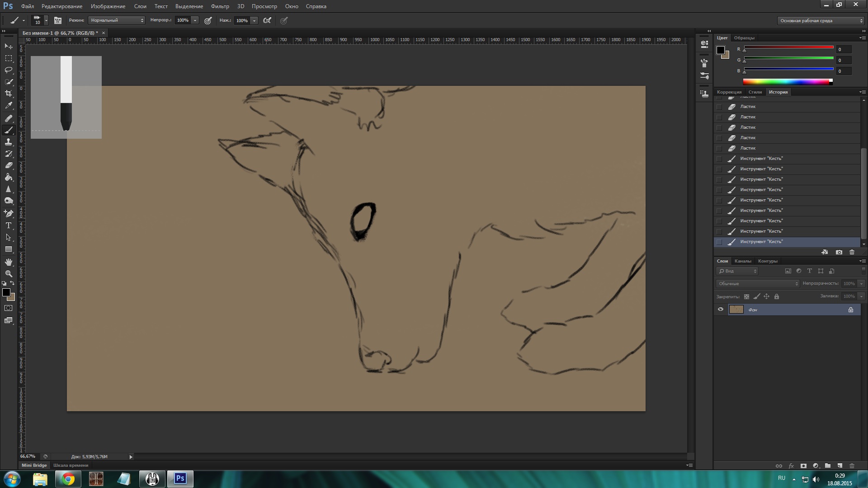Open the layer filter Вид dropdown
The image size is (868, 488).
[x=737, y=271]
